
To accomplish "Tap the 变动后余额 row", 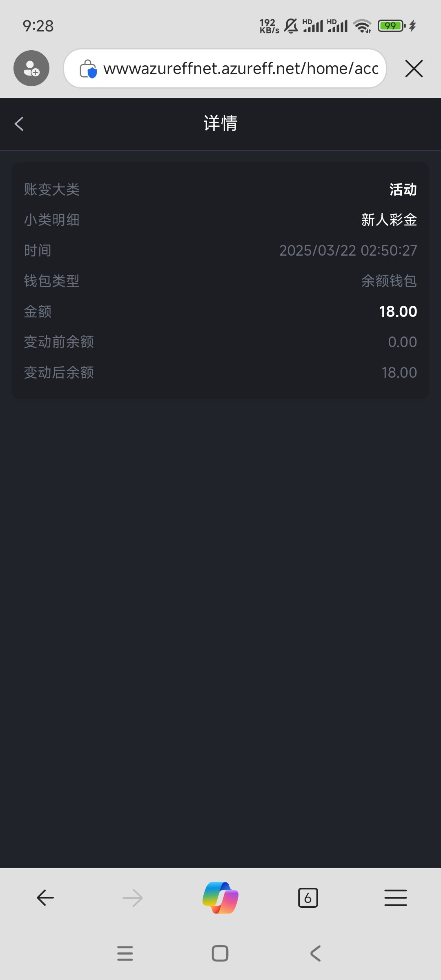I will pos(220,372).
